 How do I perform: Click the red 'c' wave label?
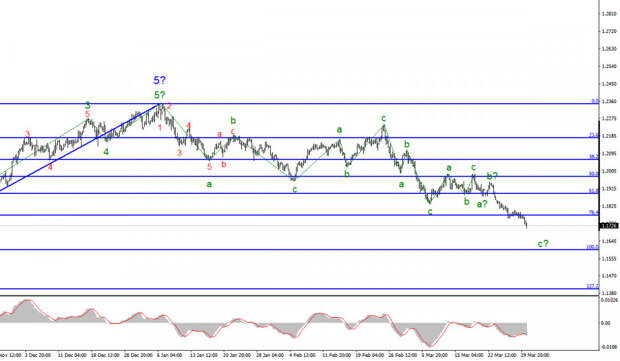click(233, 131)
